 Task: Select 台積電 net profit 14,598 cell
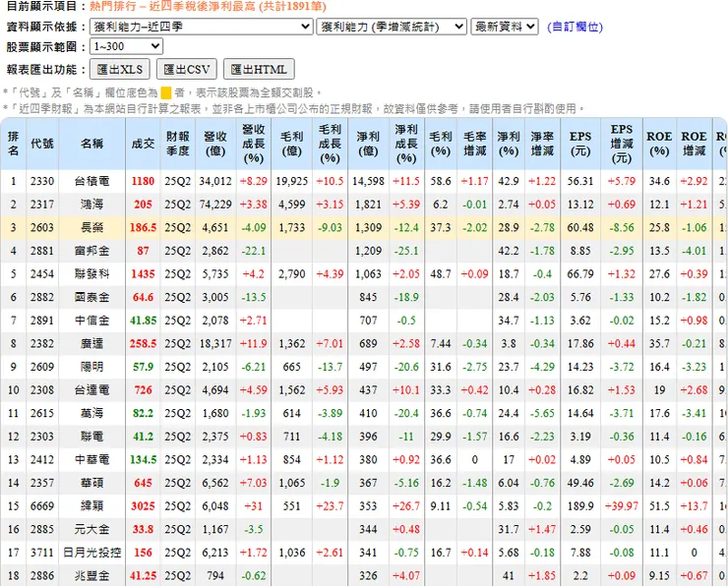[x=368, y=181]
